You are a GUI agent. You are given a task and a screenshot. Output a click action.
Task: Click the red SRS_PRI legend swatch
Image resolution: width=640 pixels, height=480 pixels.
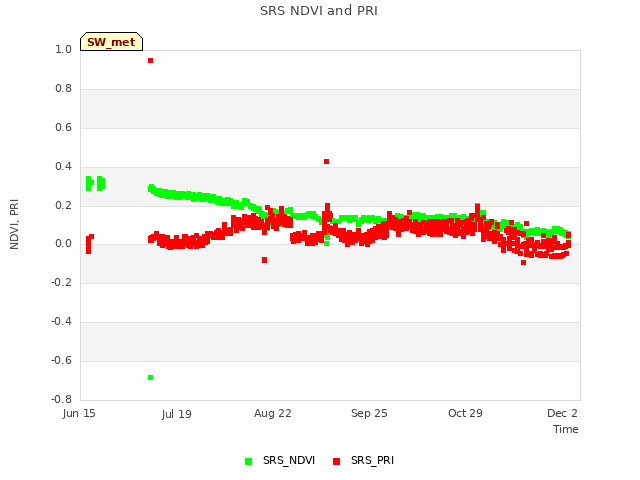(x=337, y=461)
